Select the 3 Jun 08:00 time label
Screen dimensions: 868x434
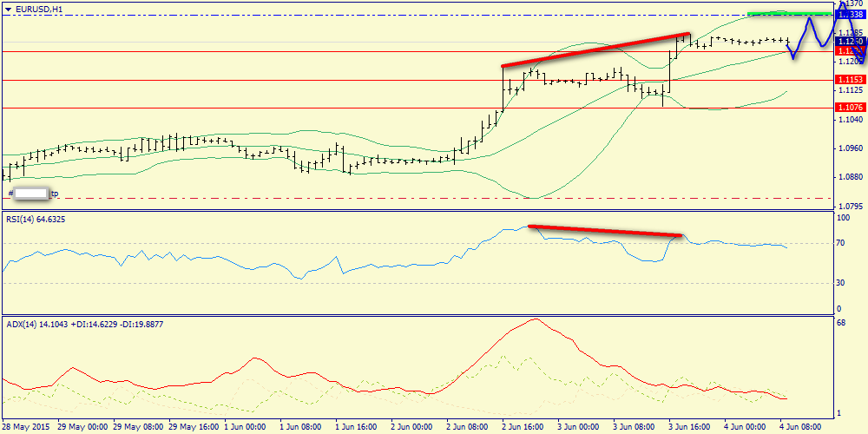pyautogui.click(x=635, y=427)
